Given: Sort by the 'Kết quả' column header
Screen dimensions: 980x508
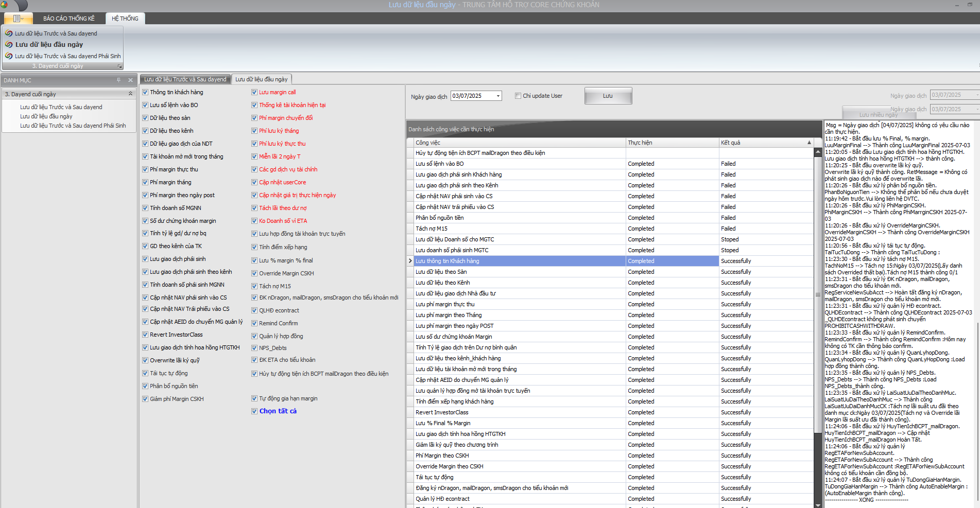Looking at the screenshot, I should (x=766, y=143).
